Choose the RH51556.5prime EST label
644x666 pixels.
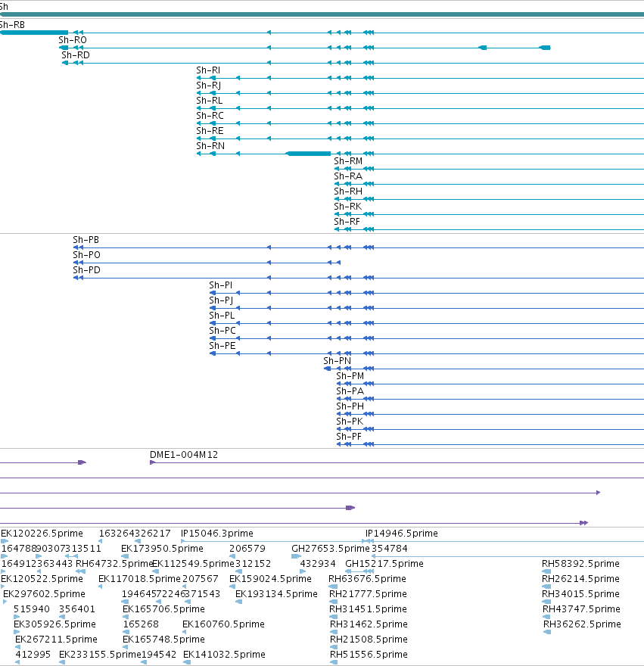369,655
